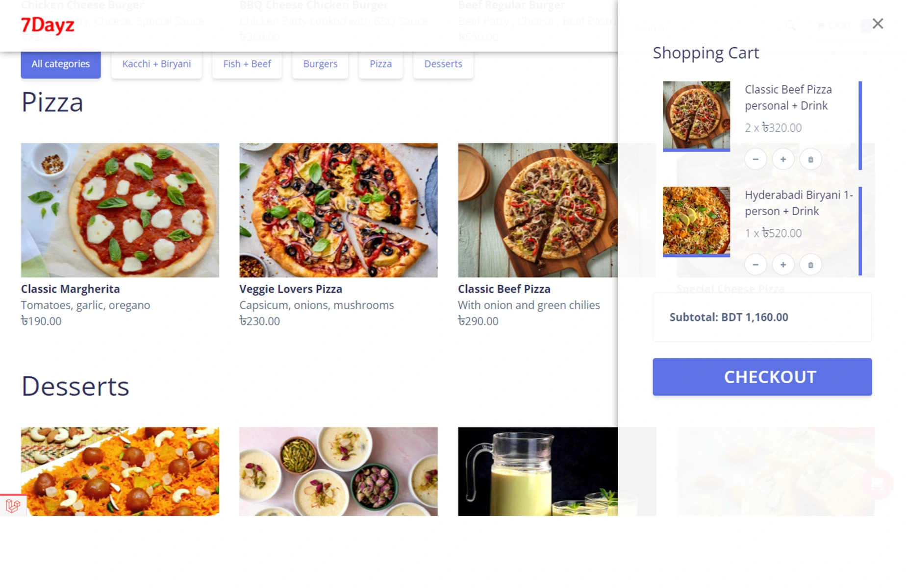The width and height of the screenshot is (907, 588).
Task: Click the CHECKOUT button
Action: [x=762, y=377]
